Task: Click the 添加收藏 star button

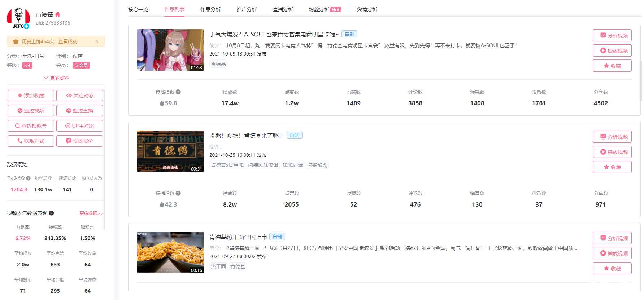Action: click(31, 96)
